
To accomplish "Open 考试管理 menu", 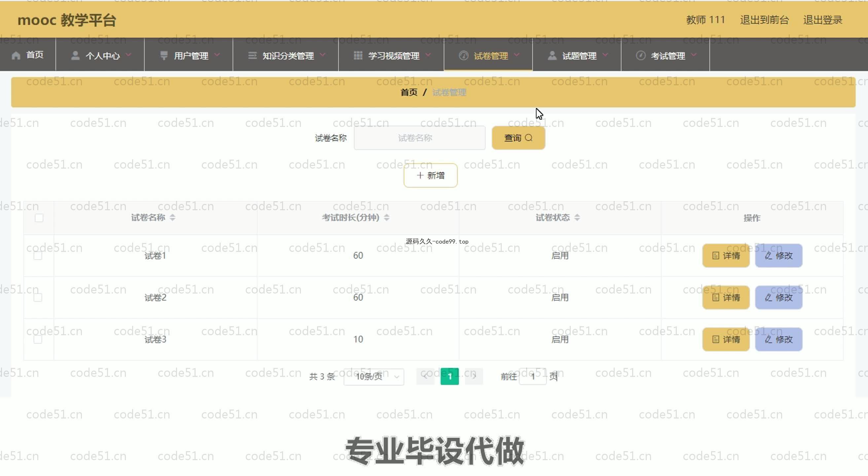I will [666, 55].
